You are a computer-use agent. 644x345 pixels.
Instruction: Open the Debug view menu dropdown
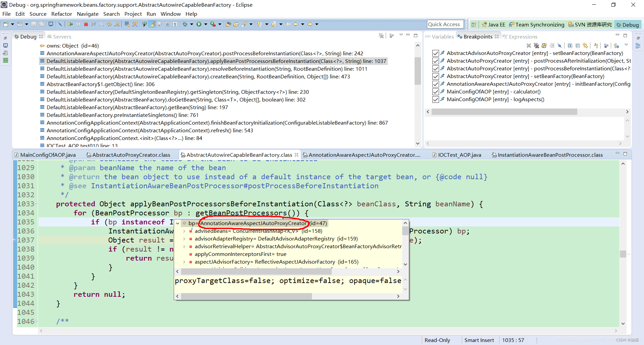click(x=401, y=35)
